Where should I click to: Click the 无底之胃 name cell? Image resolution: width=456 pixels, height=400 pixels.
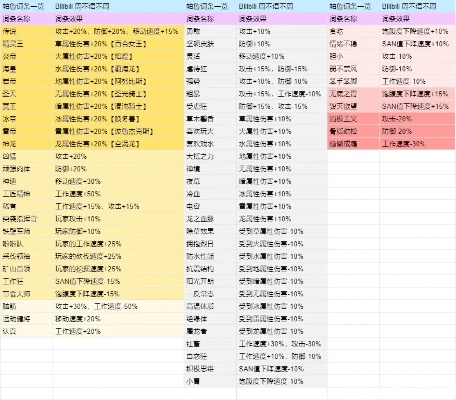(353, 94)
